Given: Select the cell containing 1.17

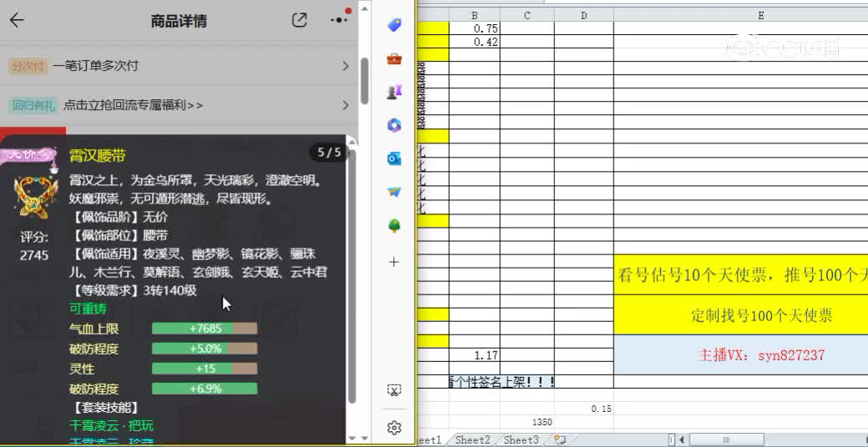Looking at the screenshot, I should click(474, 354).
